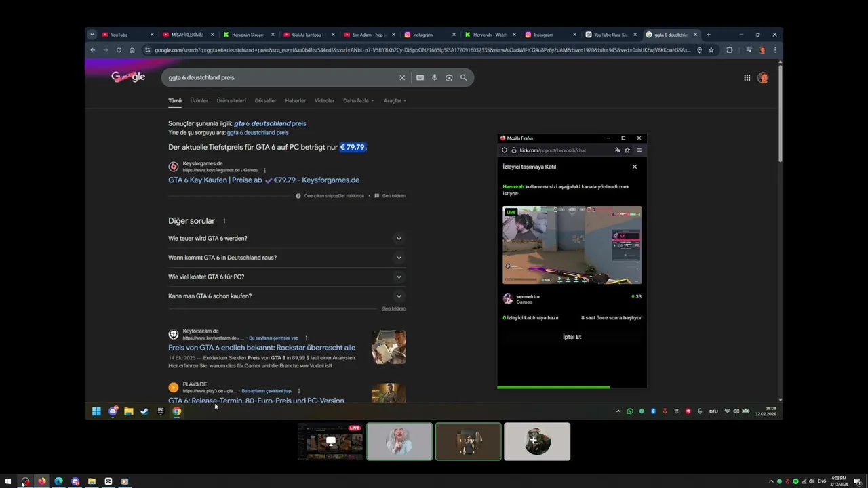The height and width of the screenshot is (488, 868).
Task: Open options menu beside Diğer sorular
Action: pos(224,221)
